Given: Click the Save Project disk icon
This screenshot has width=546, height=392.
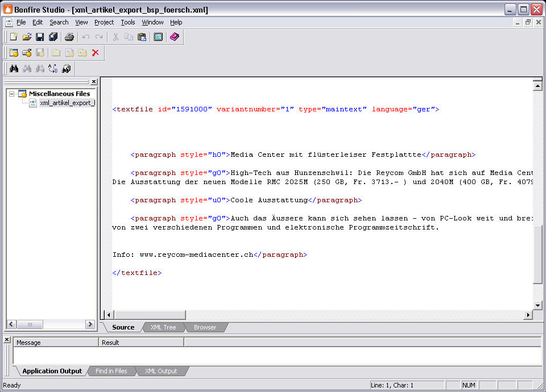Looking at the screenshot, I should pos(40,52).
